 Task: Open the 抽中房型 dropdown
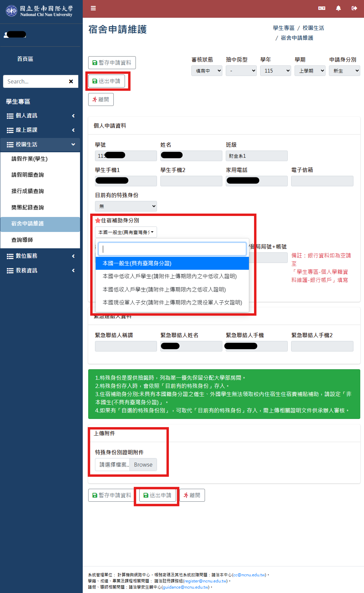point(241,71)
